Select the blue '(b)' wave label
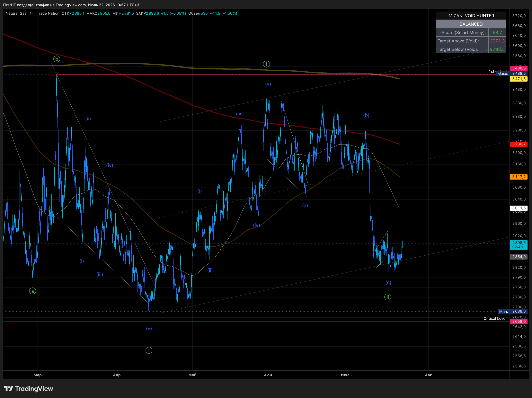Viewport: 532px width, 398px height. coord(366,115)
